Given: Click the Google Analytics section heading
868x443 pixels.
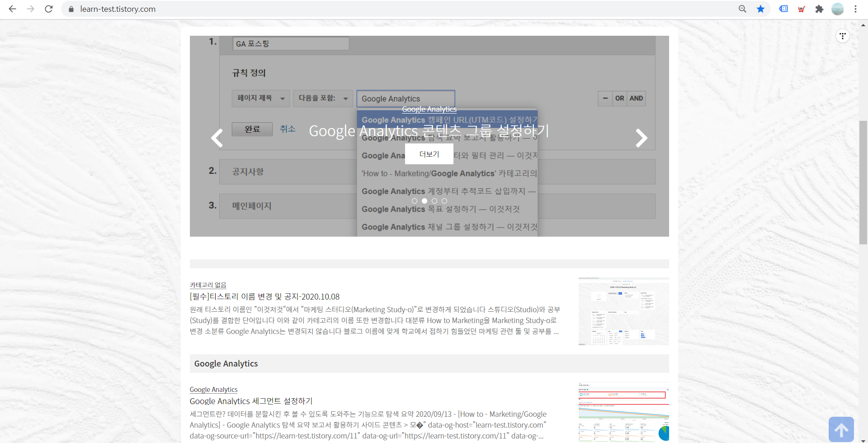Looking at the screenshot, I should tap(226, 363).
